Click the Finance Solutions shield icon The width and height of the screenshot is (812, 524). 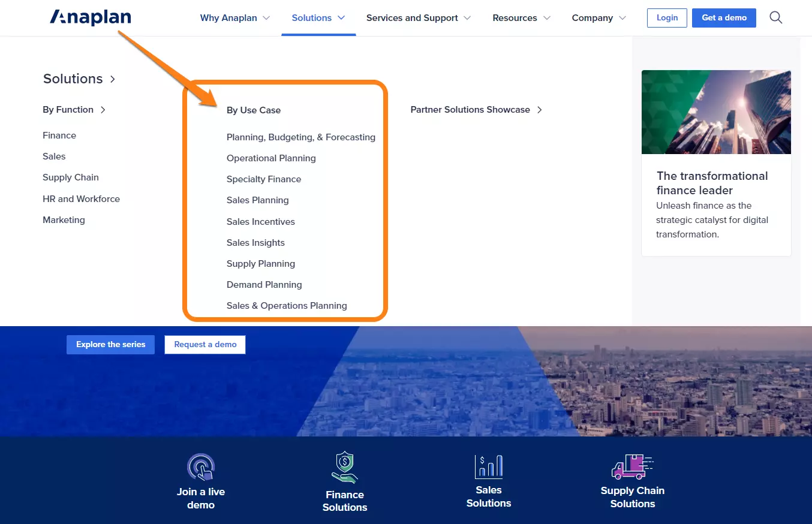click(x=345, y=468)
